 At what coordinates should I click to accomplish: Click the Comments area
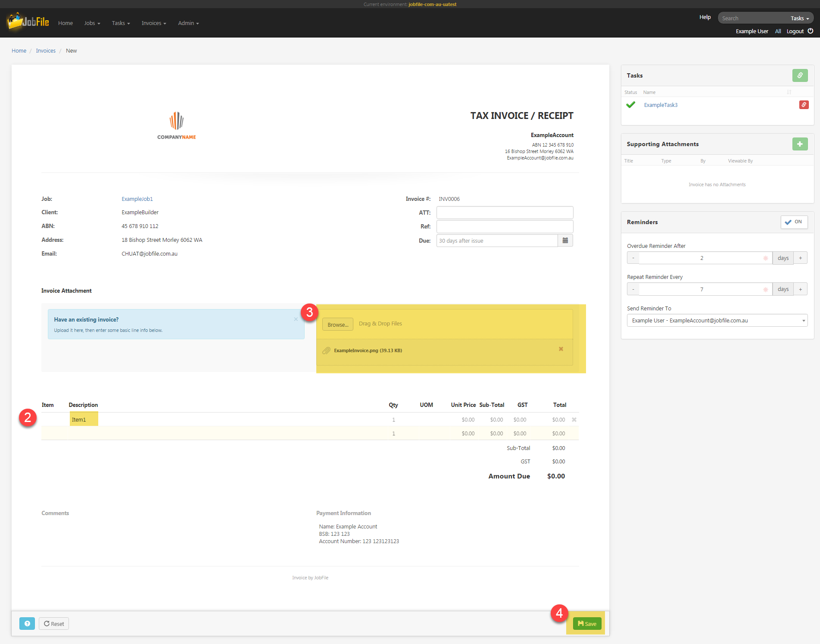[x=55, y=513]
